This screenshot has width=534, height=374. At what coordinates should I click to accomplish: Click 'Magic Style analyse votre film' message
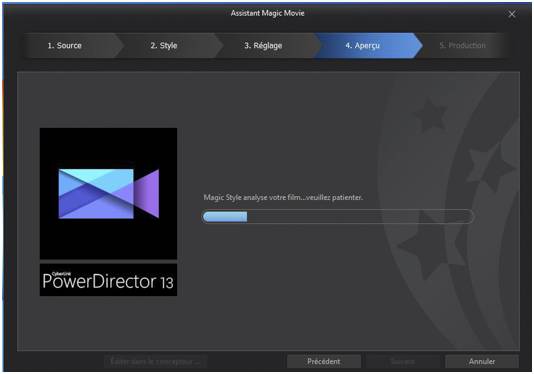point(283,197)
